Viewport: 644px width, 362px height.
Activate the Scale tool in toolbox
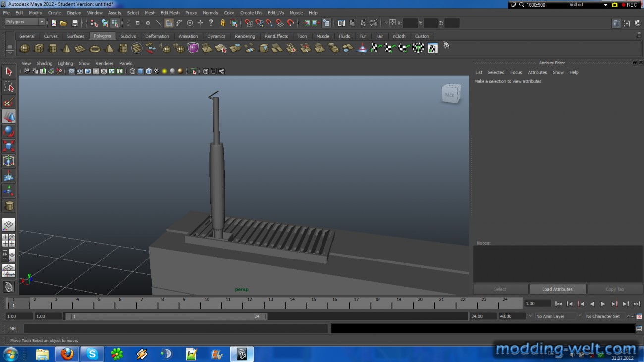[x=9, y=146]
